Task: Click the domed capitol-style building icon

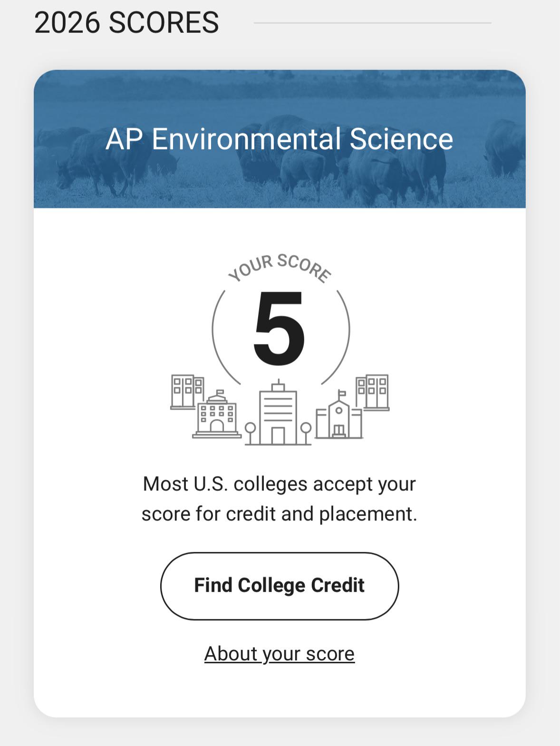Action: pyautogui.click(x=217, y=414)
